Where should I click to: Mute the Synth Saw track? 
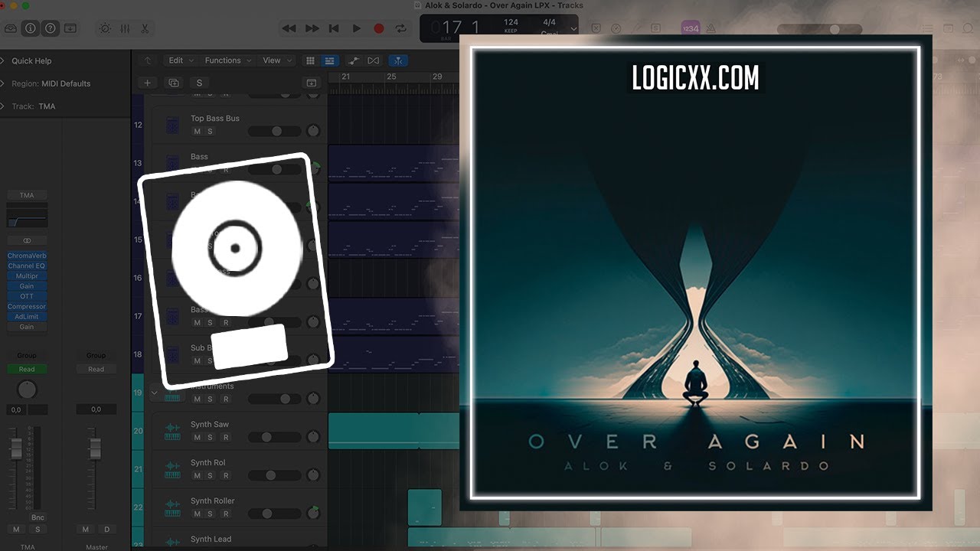click(197, 437)
